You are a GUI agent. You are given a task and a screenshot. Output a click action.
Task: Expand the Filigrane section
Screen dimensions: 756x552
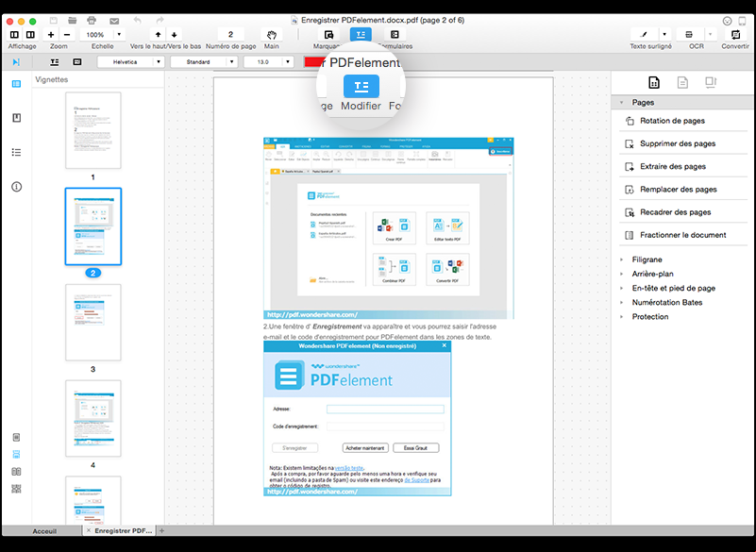click(x=621, y=259)
